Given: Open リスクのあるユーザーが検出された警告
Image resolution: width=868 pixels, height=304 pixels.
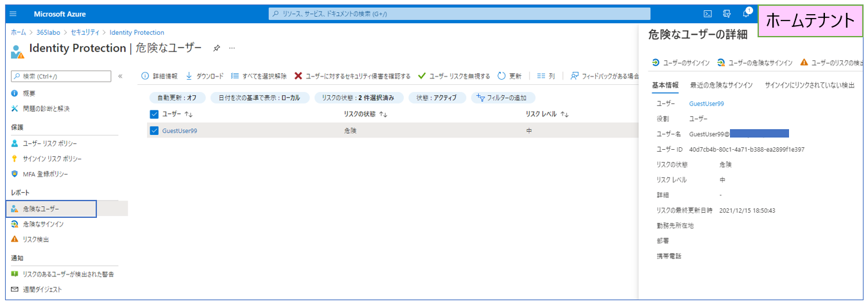Looking at the screenshot, I should [x=67, y=274].
